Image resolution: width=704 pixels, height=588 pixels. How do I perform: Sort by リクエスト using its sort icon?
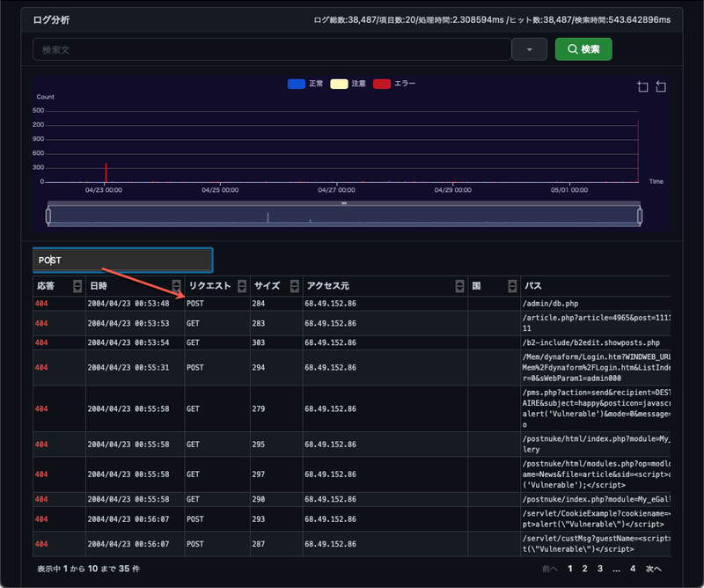point(241,286)
